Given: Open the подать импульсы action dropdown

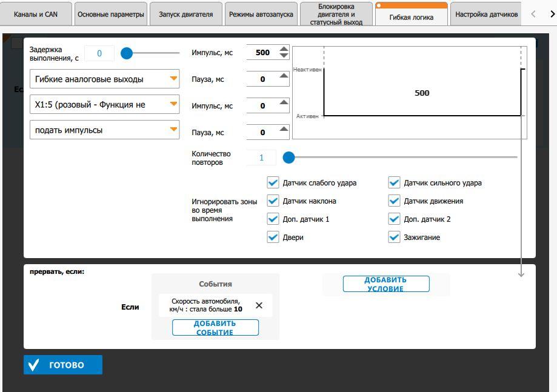Looking at the screenshot, I should 105,130.
